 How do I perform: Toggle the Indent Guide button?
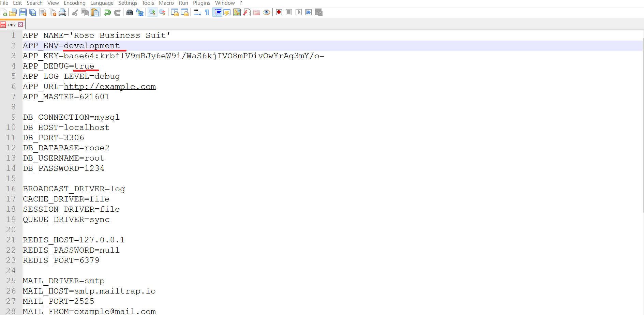pos(217,13)
